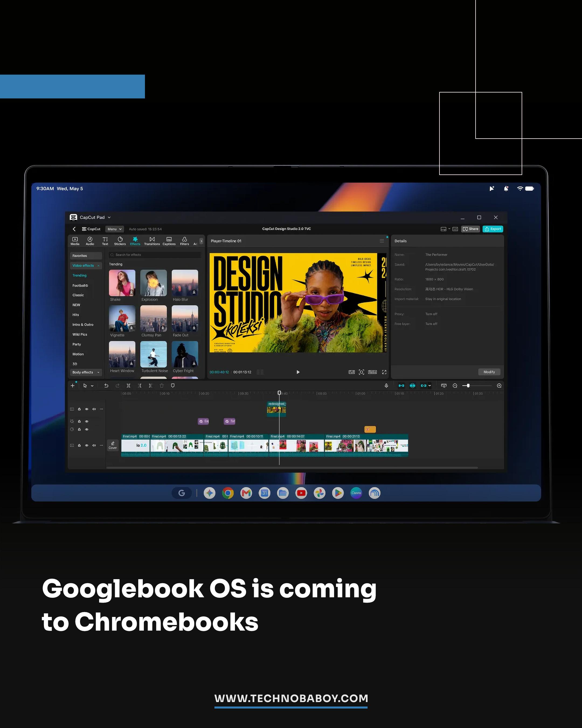Select the Halo Blur effect thumbnail
Screen dimensions: 582x728
pyautogui.click(x=185, y=283)
